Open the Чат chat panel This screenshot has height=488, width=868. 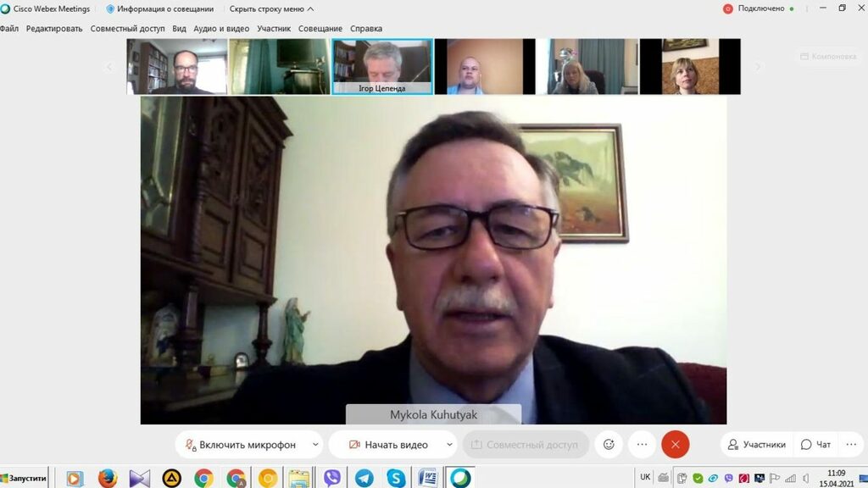coord(816,445)
